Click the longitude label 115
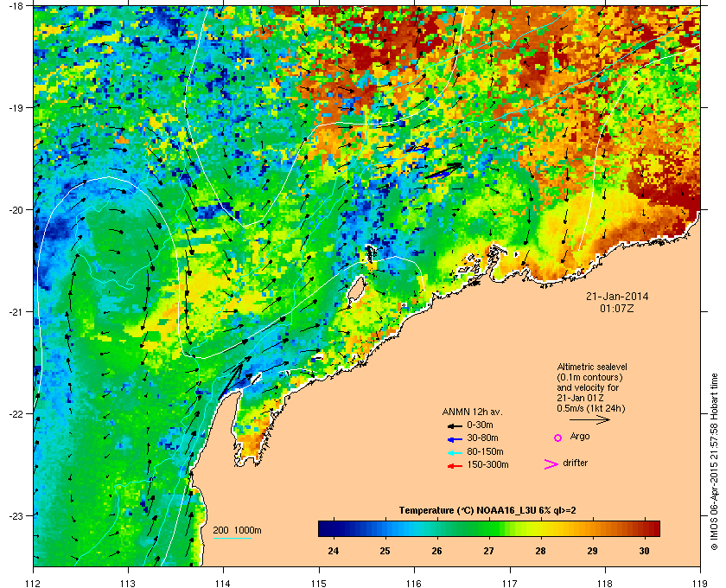 coord(319,583)
